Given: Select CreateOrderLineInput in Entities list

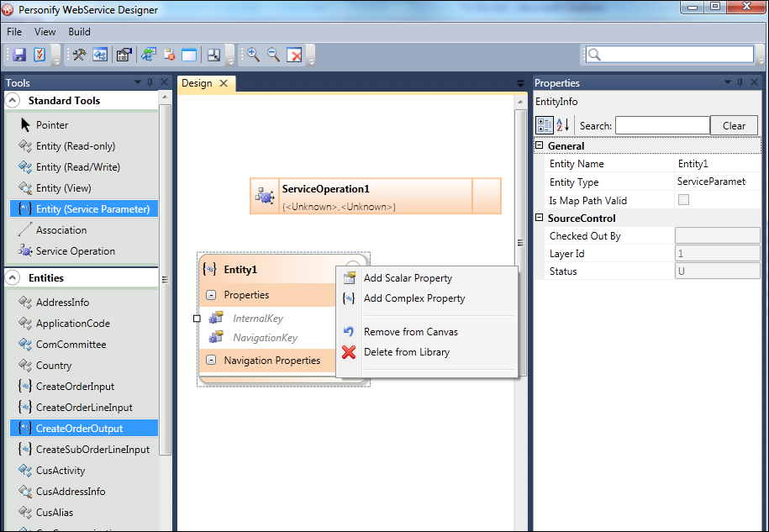Looking at the screenshot, I should [84, 408].
